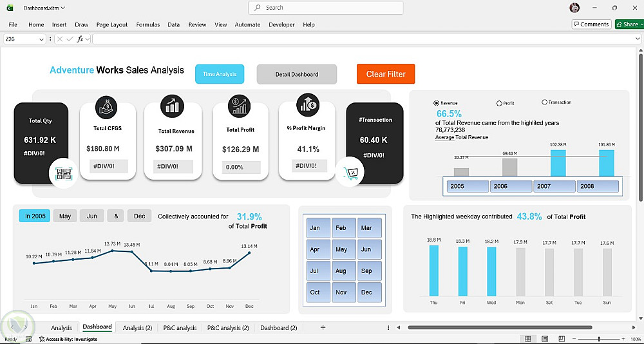
Task: Select the Revenue radio button
Action: [436, 103]
